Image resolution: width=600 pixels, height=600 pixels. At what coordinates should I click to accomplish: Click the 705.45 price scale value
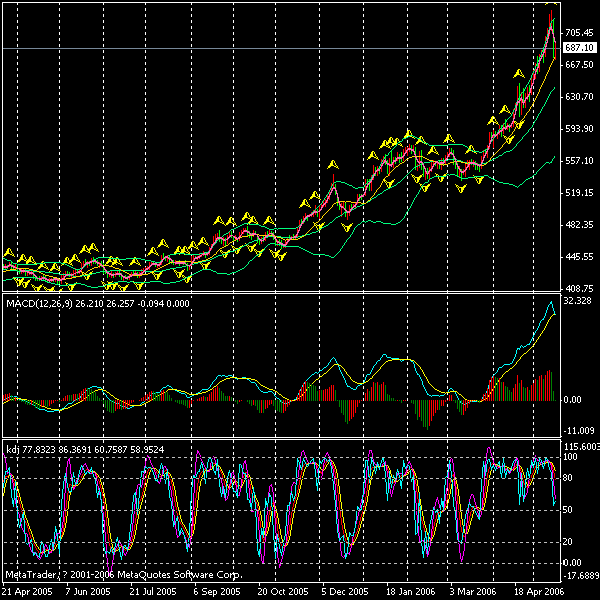pos(580,32)
